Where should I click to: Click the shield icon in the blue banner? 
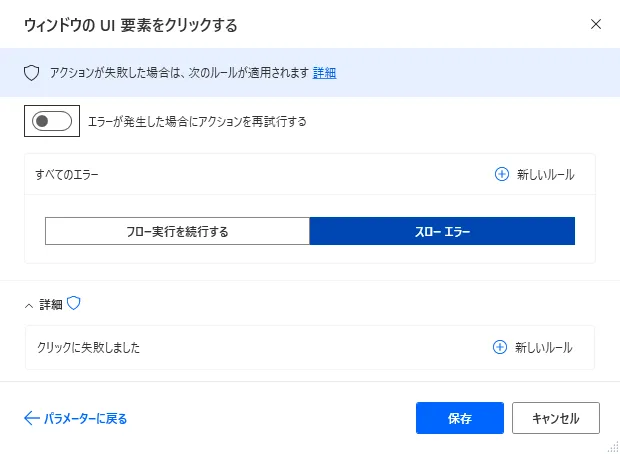31,73
